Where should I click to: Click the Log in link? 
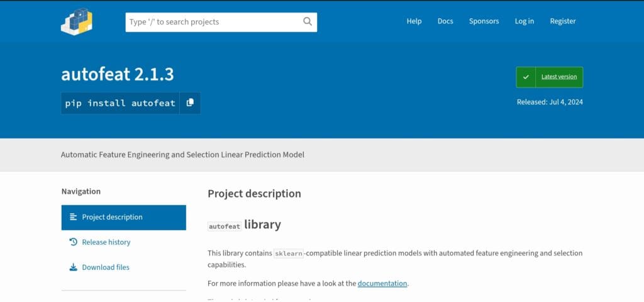tap(524, 21)
